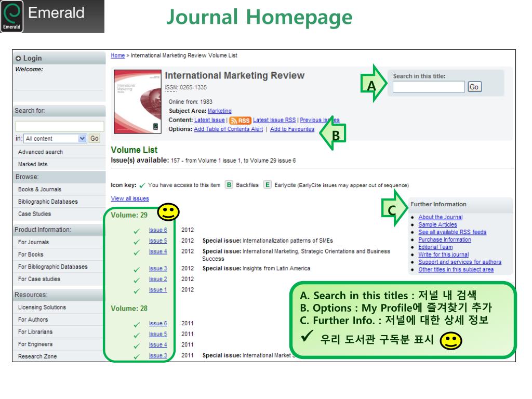The height and width of the screenshot is (399, 532).
Task: Click the Home breadcrumb link
Action: point(118,55)
